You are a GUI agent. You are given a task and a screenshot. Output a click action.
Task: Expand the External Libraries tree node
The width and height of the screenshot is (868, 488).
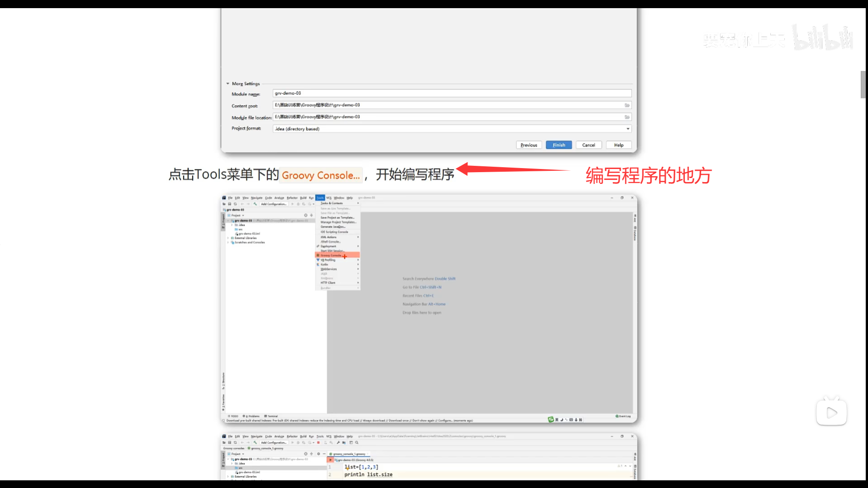click(x=228, y=238)
